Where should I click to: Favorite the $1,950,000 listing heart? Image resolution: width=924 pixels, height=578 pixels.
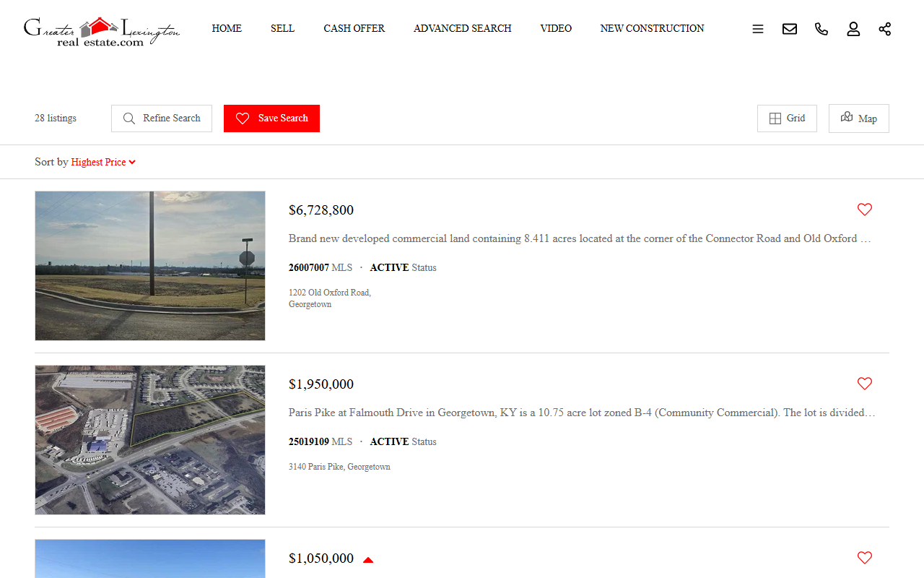click(x=865, y=384)
